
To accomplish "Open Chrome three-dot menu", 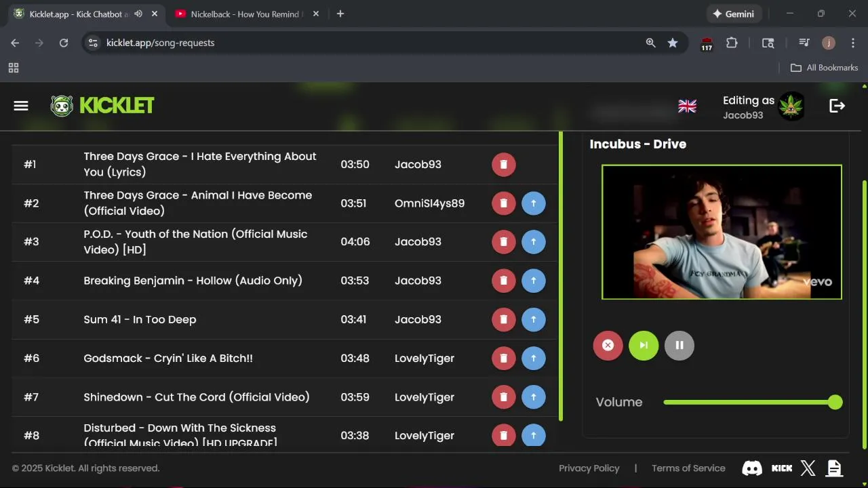I will [x=852, y=43].
